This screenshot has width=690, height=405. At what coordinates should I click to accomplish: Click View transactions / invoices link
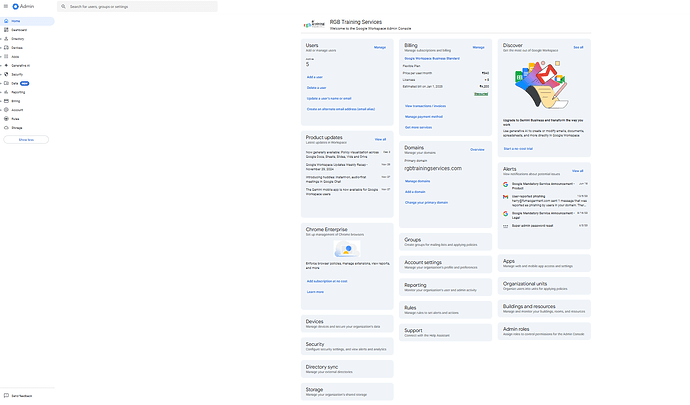(426, 106)
